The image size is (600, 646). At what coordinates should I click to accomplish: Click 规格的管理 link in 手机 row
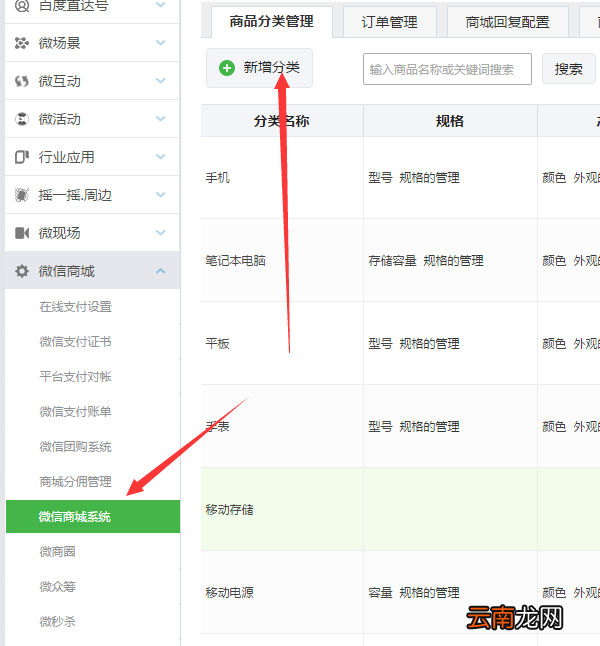429,178
